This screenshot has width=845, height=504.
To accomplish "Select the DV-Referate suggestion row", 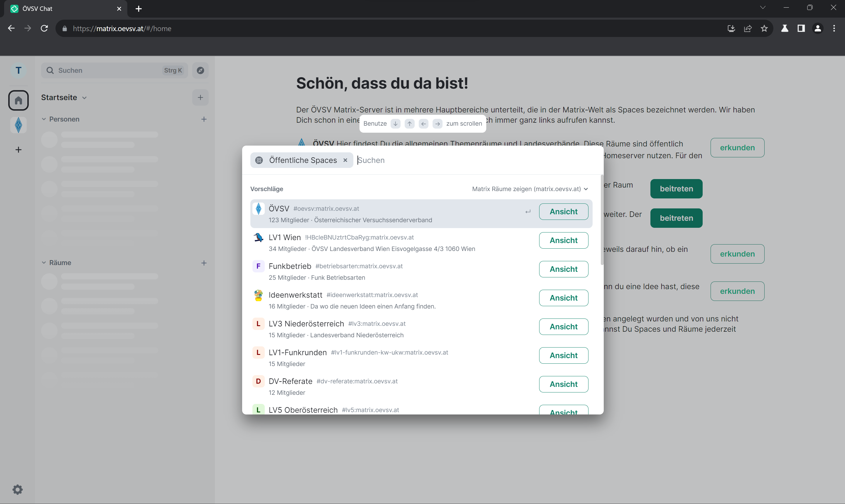I will [421, 387].
